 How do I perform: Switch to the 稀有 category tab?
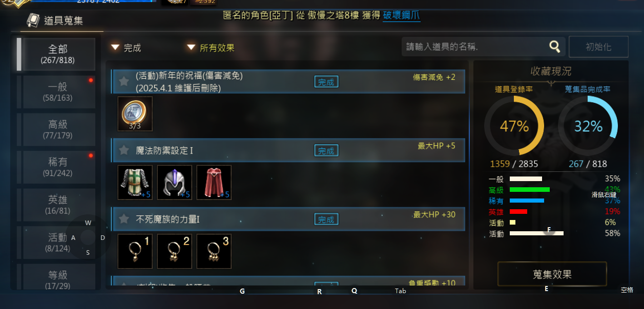pos(58,167)
